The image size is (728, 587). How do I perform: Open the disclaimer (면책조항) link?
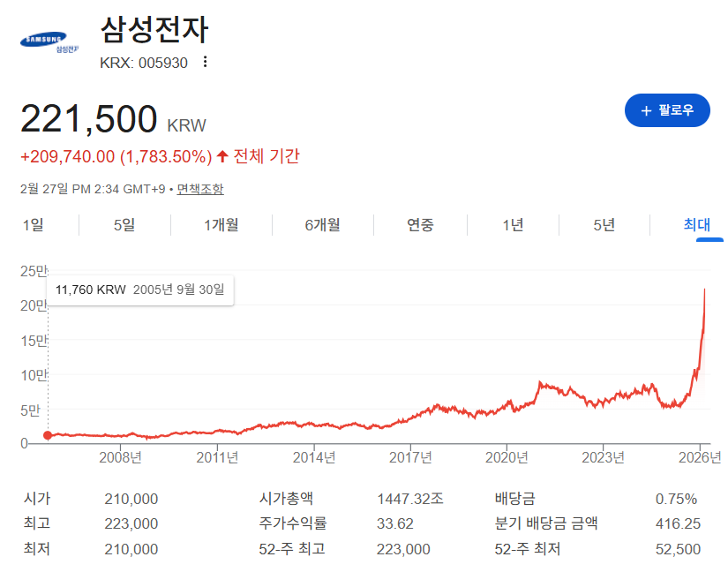click(x=200, y=189)
